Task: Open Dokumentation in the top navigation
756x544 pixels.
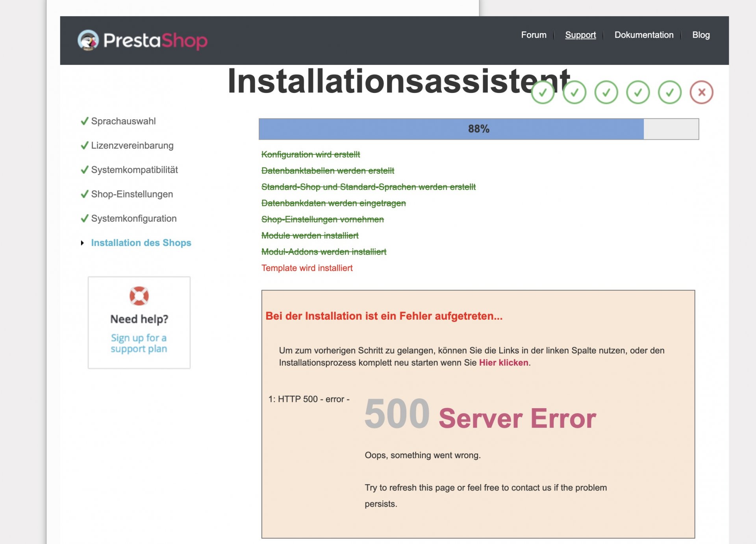Action: [644, 35]
